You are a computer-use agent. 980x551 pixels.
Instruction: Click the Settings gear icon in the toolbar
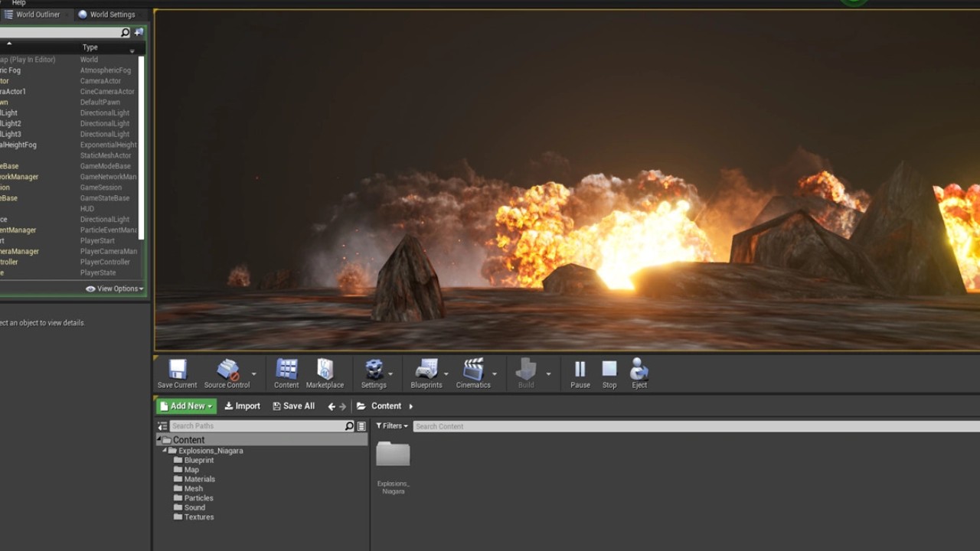374,370
